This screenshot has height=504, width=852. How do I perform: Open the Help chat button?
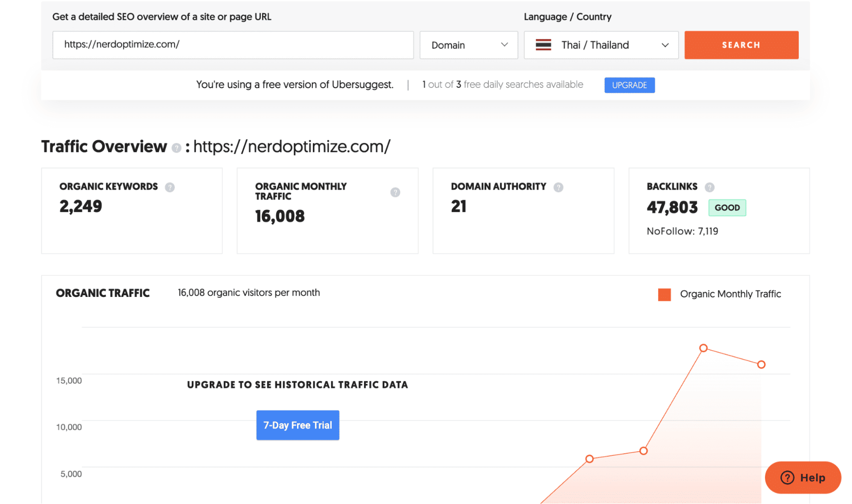pyautogui.click(x=803, y=478)
